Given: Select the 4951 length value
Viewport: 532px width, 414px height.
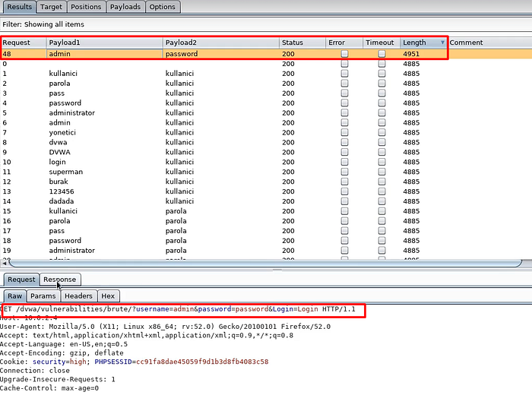Looking at the screenshot, I should click(411, 54).
